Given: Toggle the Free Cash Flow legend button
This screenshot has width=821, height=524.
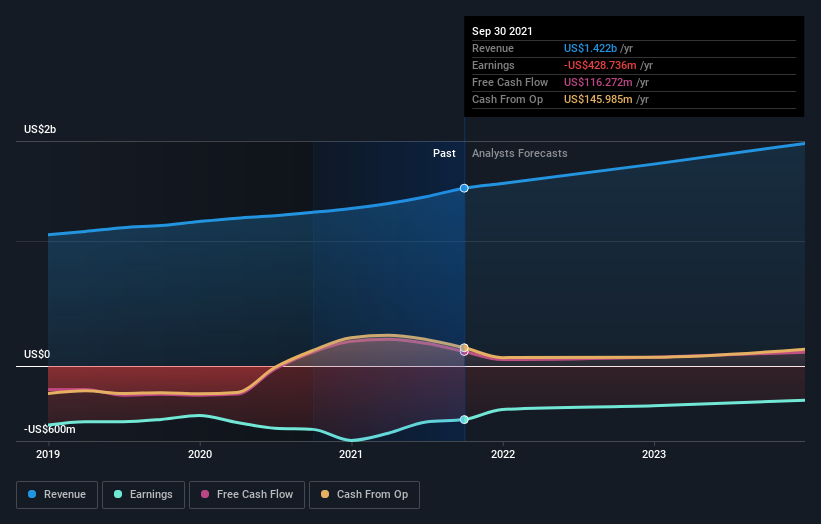Looking at the screenshot, I should click(x=247, y=495).
